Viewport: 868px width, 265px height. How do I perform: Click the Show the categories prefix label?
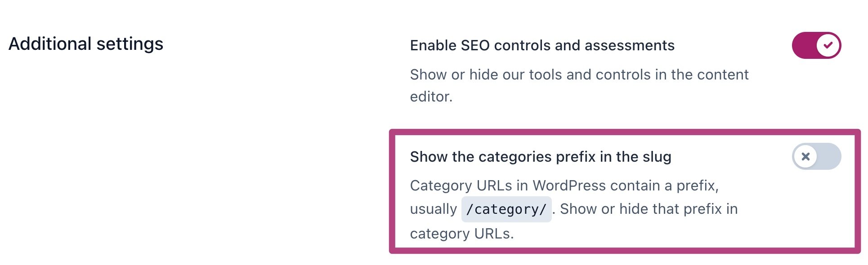point(540,157)
